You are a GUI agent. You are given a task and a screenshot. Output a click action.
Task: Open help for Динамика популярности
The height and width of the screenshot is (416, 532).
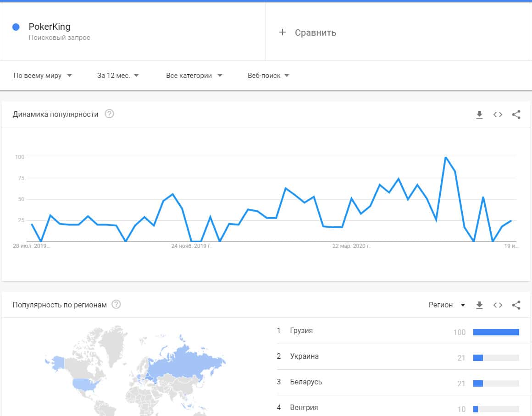109,114
